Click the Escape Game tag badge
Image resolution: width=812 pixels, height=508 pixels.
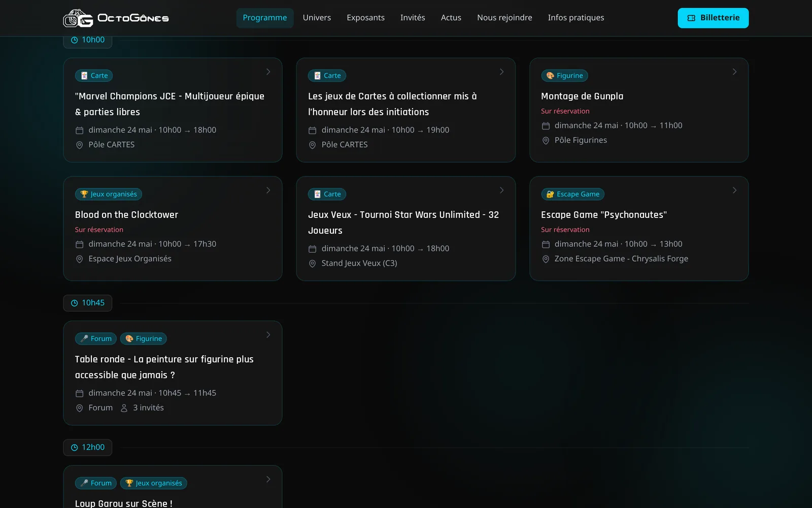572,194
